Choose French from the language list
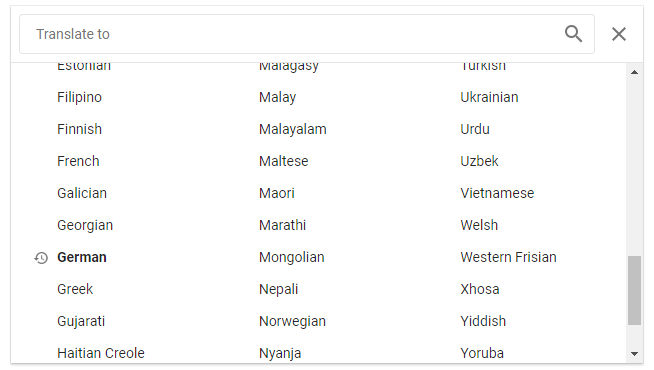This screenshot has width=654, height=370. 78,161
